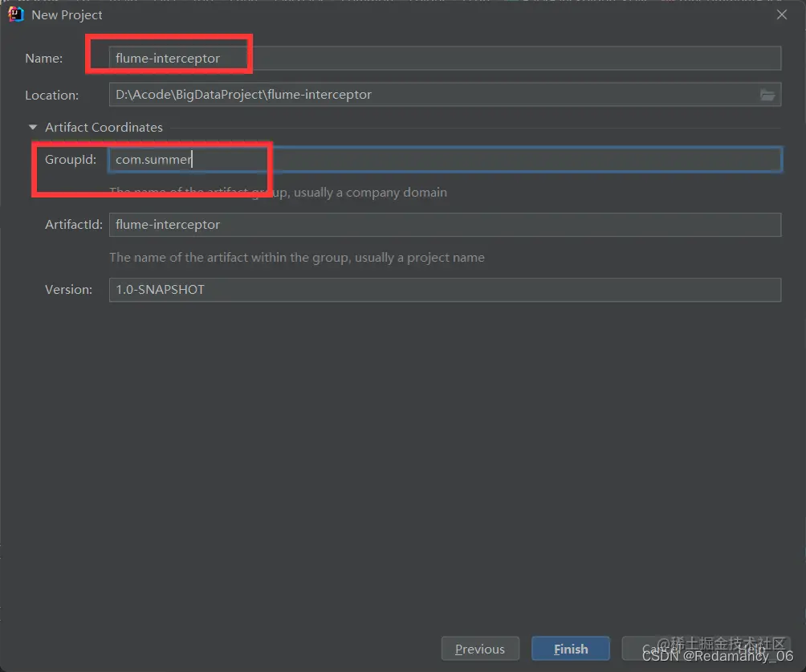The width and height of the screenshot is (806, 672).
Task: Click the Previous button
Action: (x=480, y=649)
